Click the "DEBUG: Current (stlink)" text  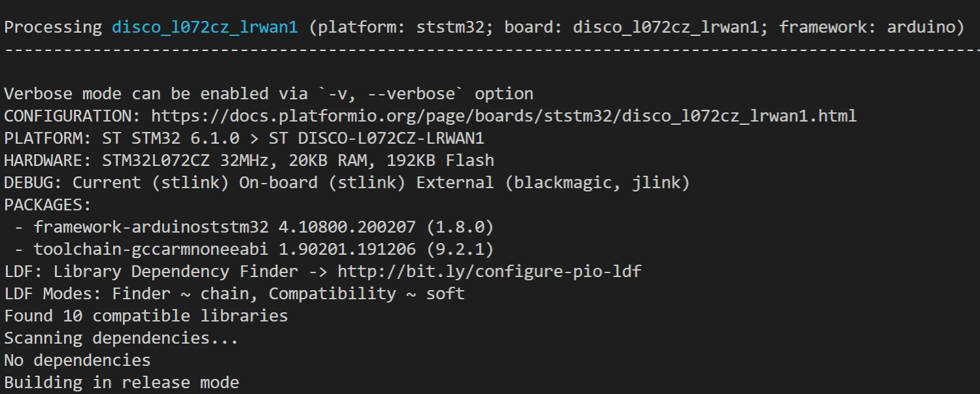pos(116,183)
